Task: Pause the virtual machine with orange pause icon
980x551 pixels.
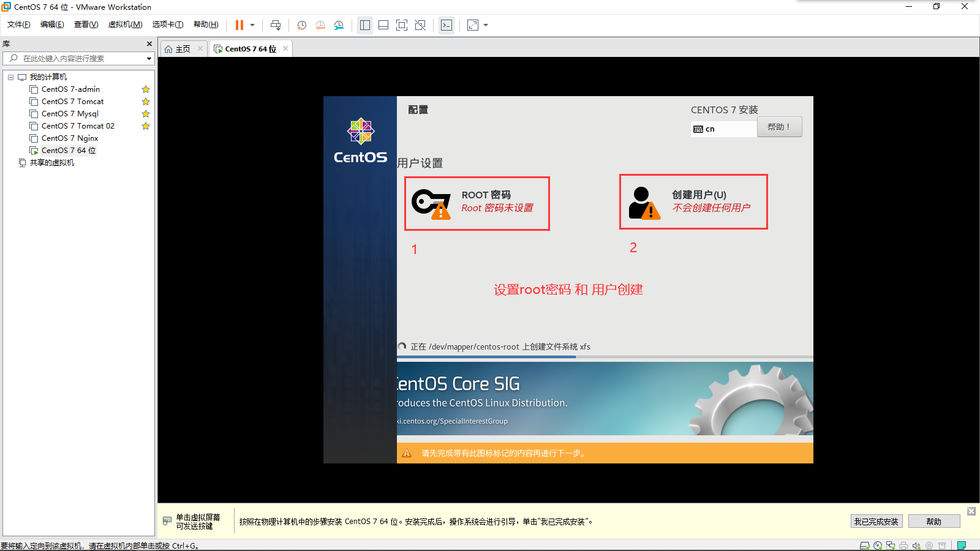Action: click(x=239, y=25)
